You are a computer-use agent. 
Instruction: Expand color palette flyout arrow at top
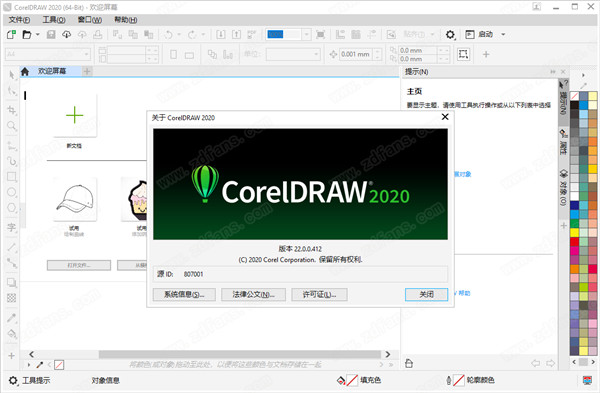pyautogui.click(x=583, y=75)
